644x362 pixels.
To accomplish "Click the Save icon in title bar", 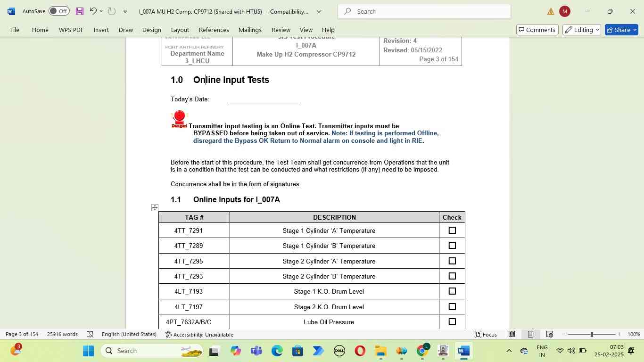I will tap(79, 11).
